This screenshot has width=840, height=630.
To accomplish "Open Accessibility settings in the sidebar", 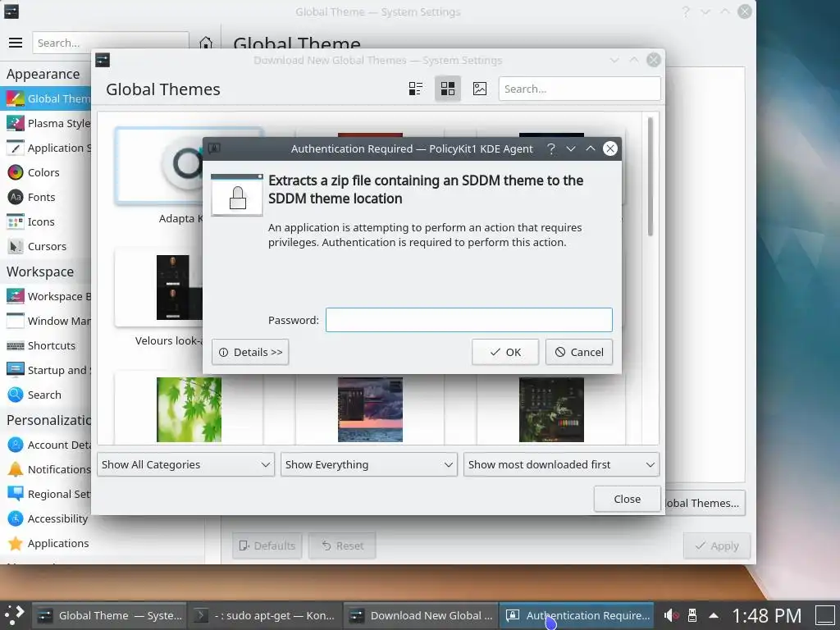I will coord(46,518).
